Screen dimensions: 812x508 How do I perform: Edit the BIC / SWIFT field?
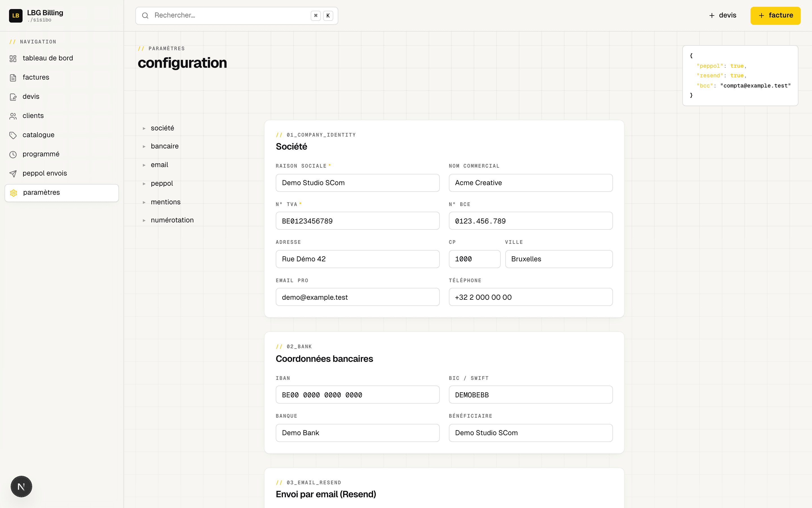click(531, 395)
